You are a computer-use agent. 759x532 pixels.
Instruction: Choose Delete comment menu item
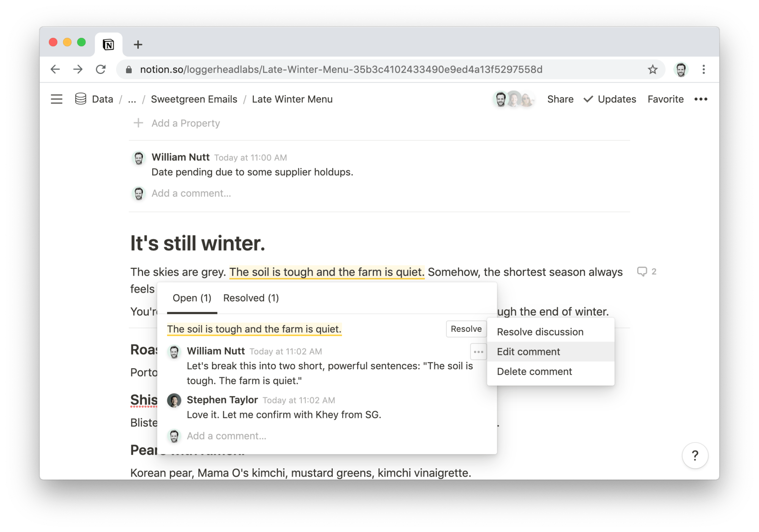[551, 371]
